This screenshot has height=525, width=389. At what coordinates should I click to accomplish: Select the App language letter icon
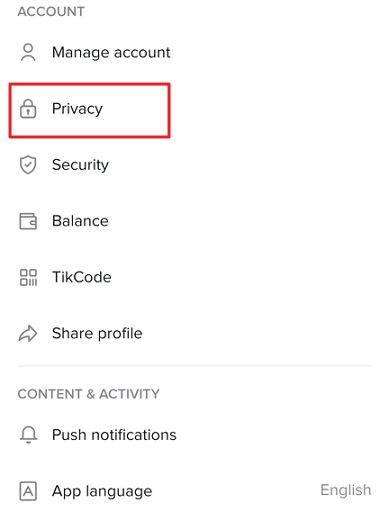28,491
